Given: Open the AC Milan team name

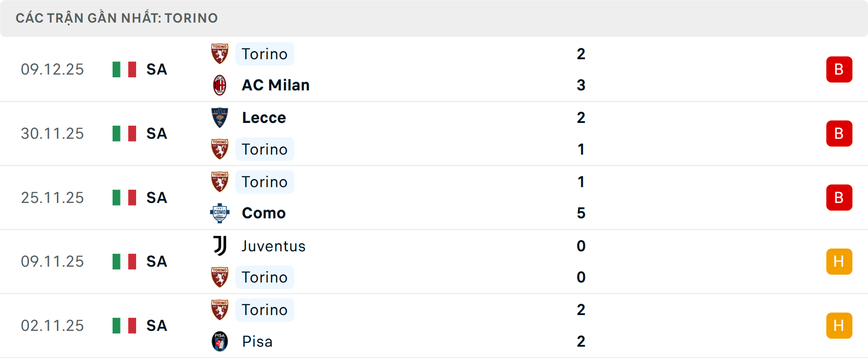Looking at the screenshot, I should [275, 85].
